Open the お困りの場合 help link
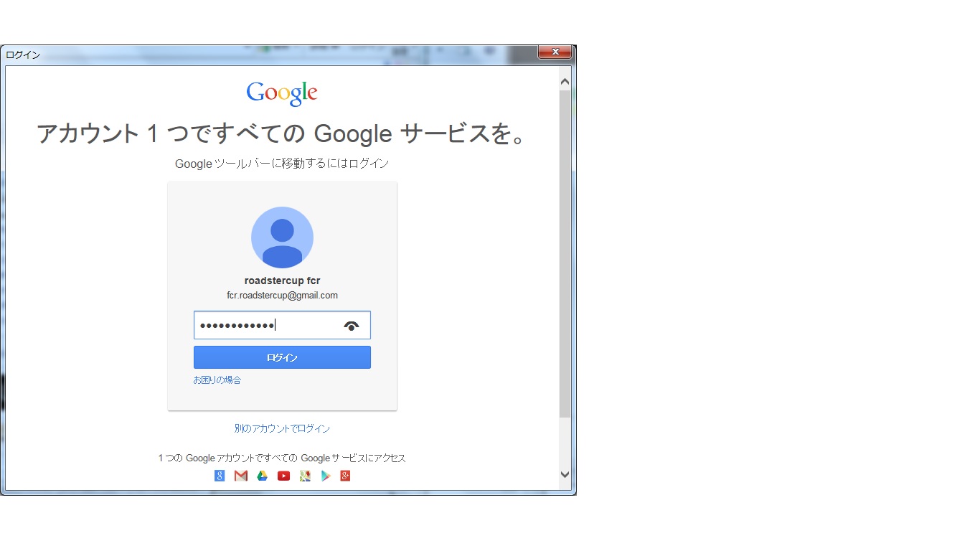Viewport: 980px width, 551px height. (217, 380)
